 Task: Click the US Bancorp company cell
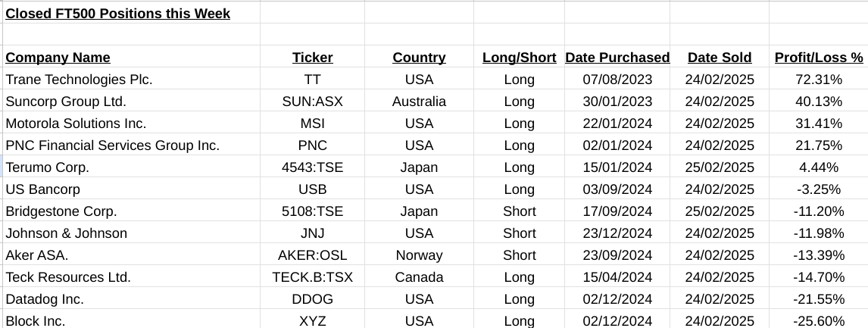pyautogui.click(x=42, y=189)
